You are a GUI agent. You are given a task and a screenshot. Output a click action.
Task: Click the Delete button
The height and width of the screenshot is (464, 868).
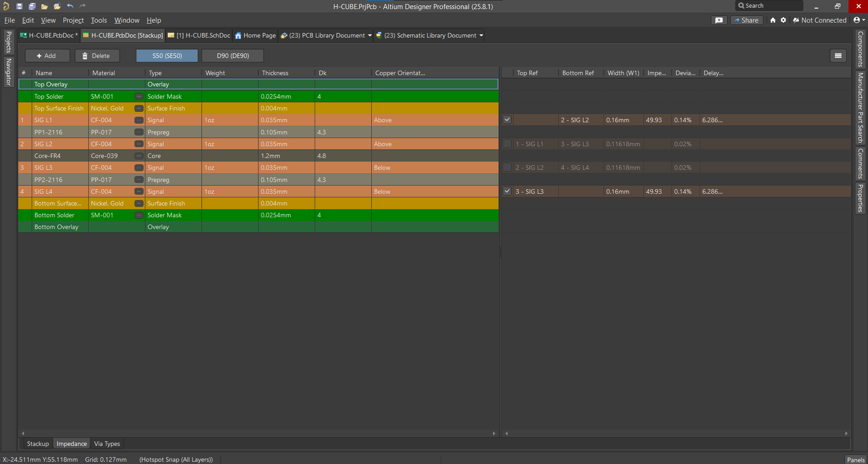pyautogui.click(x=97, y=56)
